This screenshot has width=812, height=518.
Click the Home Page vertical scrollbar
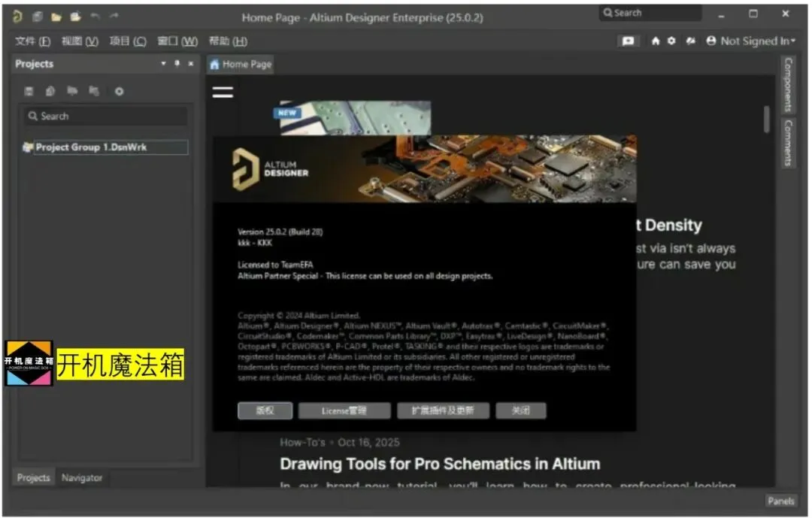[767, 119]
